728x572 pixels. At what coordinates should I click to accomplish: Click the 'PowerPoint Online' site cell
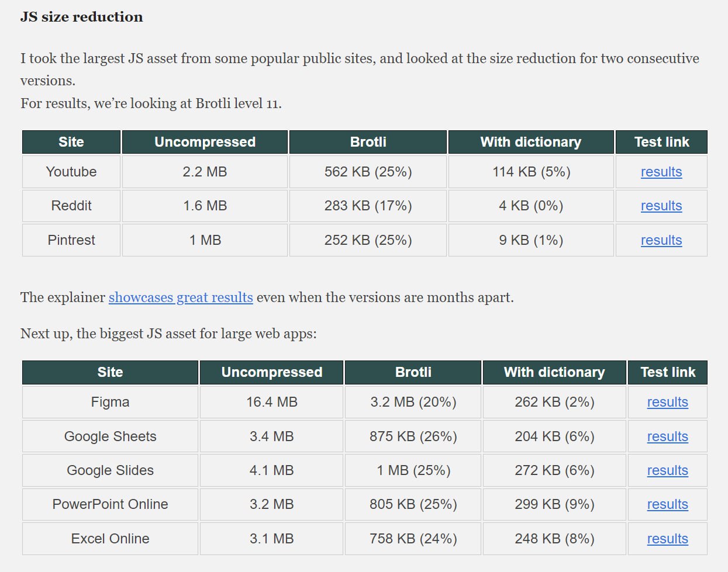pos(111,504)
